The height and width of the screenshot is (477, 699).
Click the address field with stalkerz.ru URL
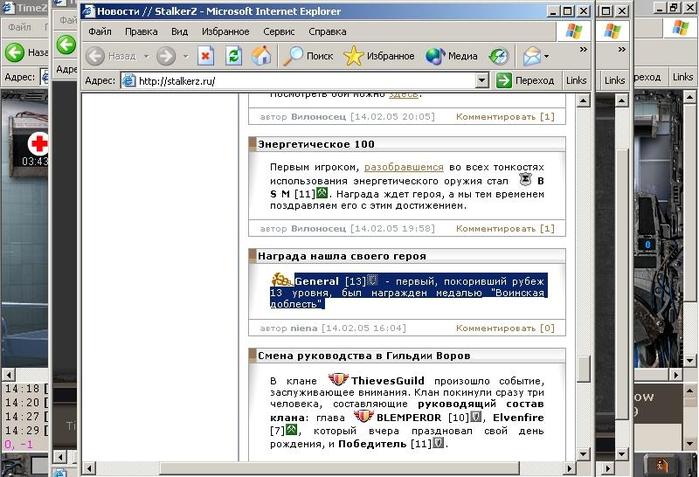[x=305, y=81]
